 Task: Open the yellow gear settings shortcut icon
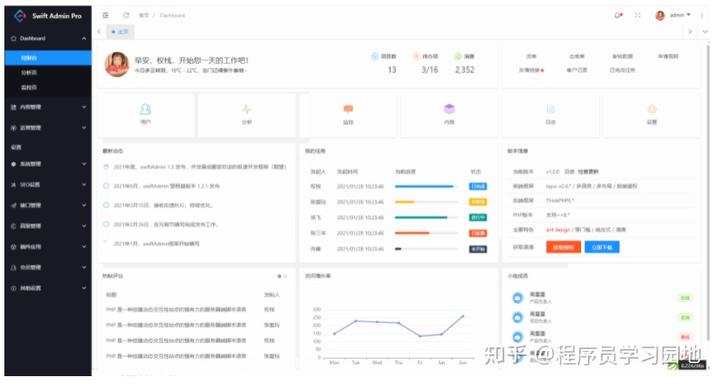point(652,109)
